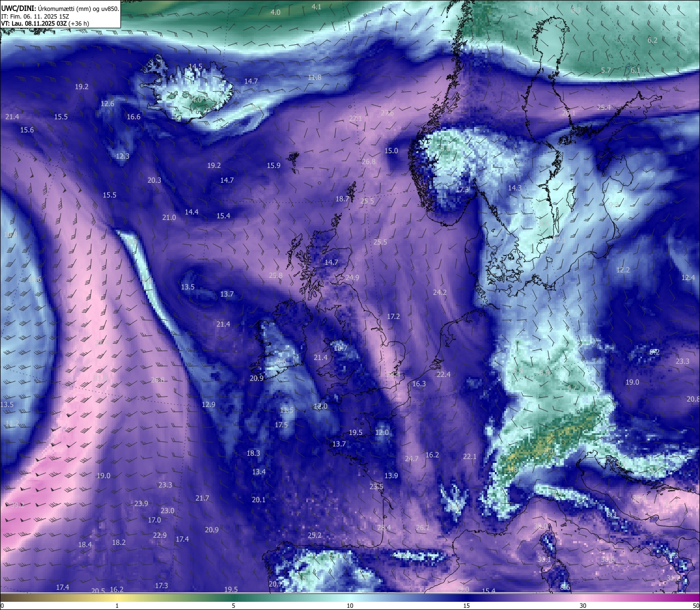700x610 pixels.
Task: Click the value 14.3 over Sweden
Action: [x=515, y=188]
